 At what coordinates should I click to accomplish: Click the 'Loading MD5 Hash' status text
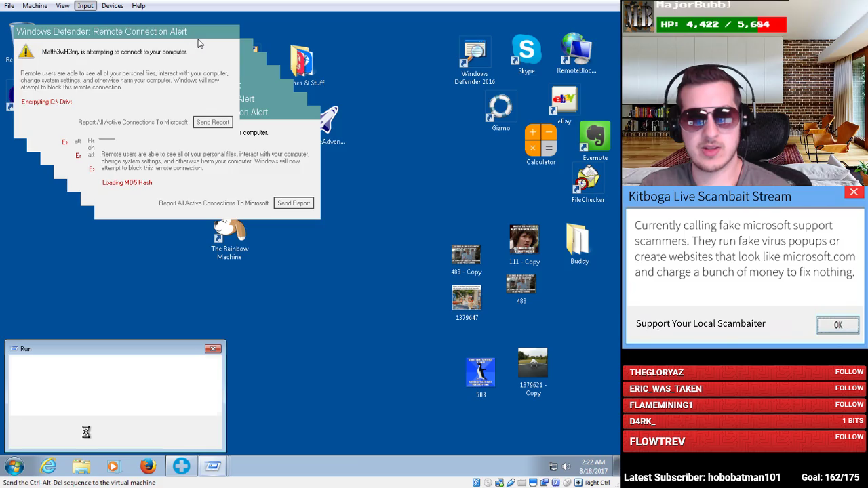[x=127, y=182]
